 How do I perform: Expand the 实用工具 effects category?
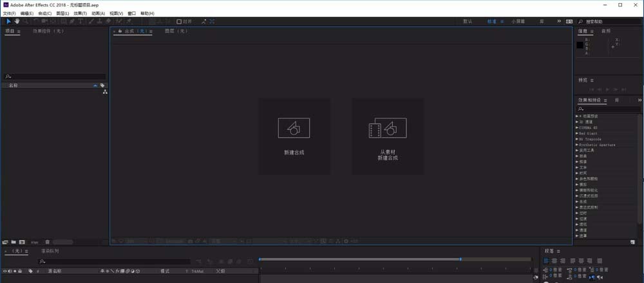[576, 150]
